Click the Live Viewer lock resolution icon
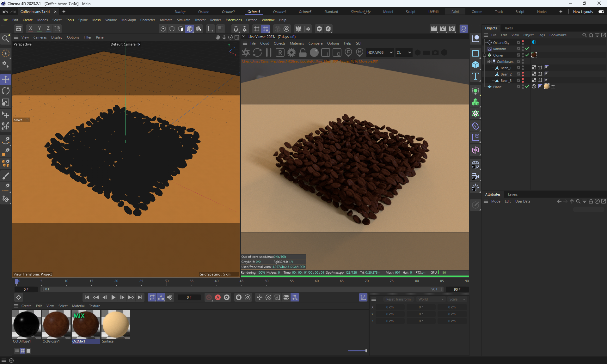This screenshot has width=607, height=364. point(303,52)
